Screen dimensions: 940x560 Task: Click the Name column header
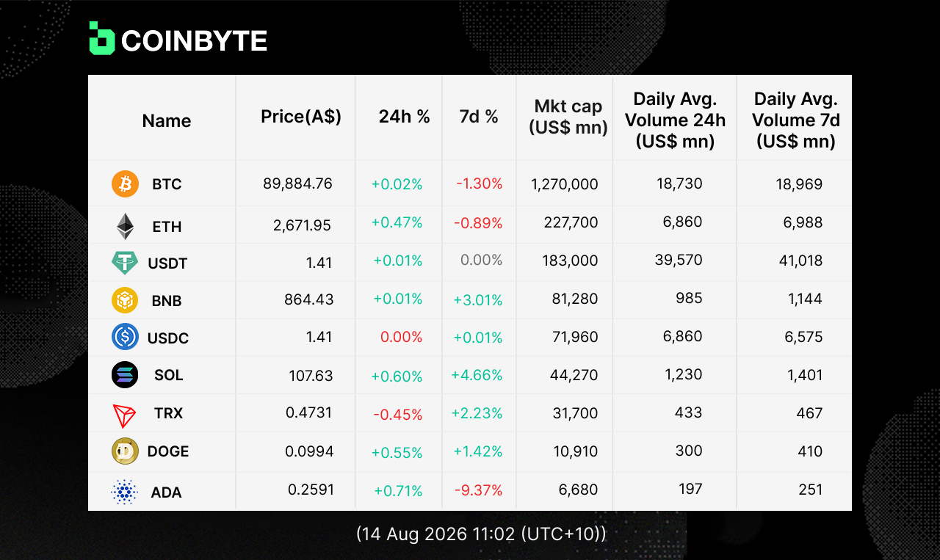167,121
